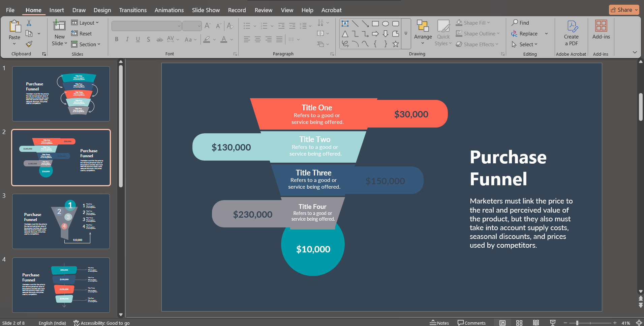Select the Format Painter tool
The image size is (644, 326).
tap(29, 44)
